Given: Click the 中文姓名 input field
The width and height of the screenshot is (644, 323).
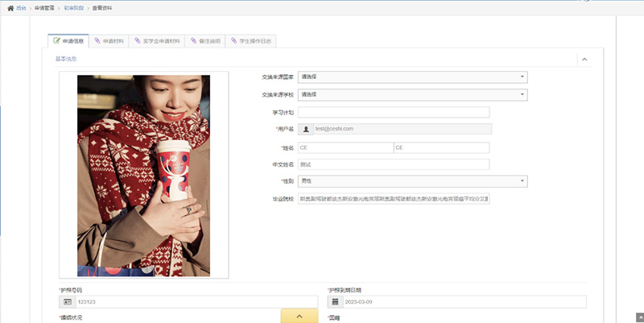Looking at the screenshot, I should (393, 164).
